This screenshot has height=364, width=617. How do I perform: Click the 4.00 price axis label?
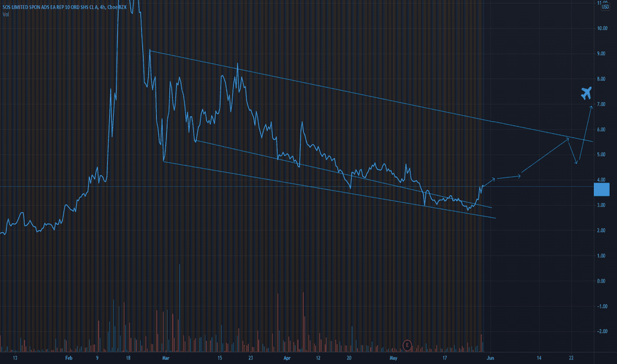[x=601, y=180]
